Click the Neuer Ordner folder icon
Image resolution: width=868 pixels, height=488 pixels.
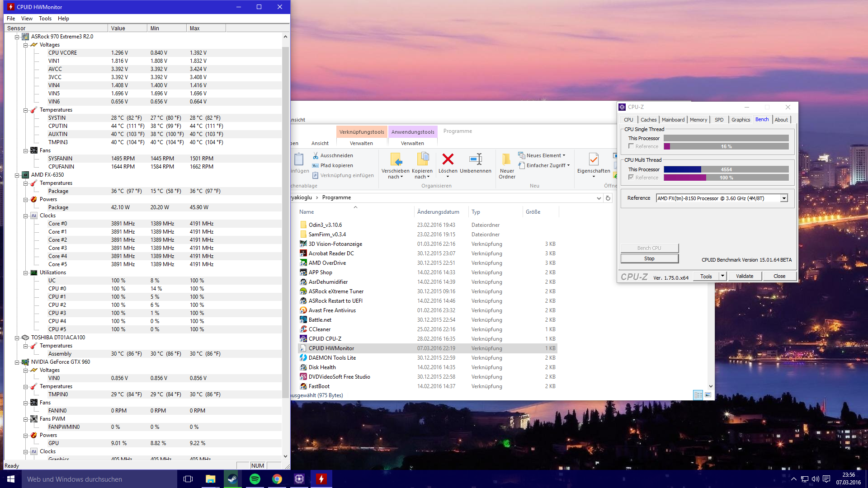coord(506,160)
